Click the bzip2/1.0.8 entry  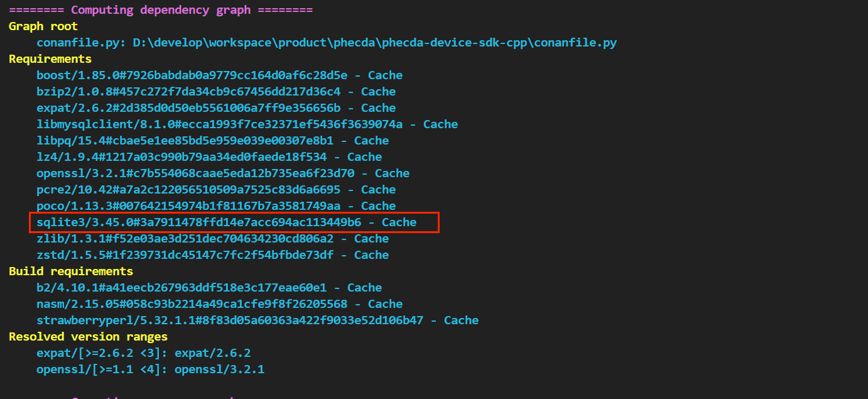click(x=216, y=92)
